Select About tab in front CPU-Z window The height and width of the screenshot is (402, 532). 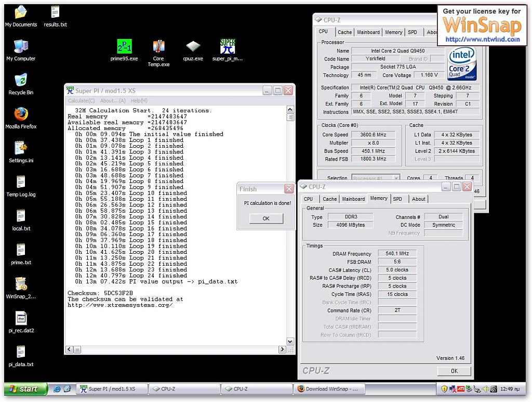tap(418, 199)
